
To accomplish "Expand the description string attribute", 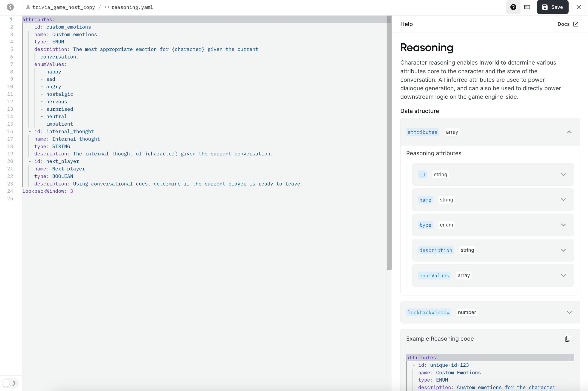I will coord(564,250).
